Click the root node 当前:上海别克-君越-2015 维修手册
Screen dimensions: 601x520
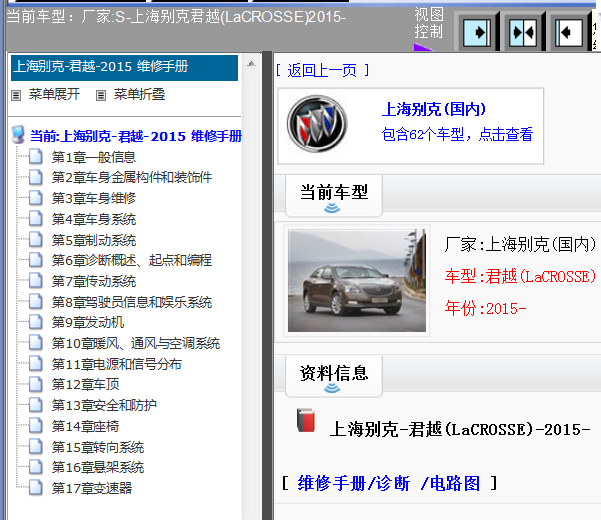[136, 136]
